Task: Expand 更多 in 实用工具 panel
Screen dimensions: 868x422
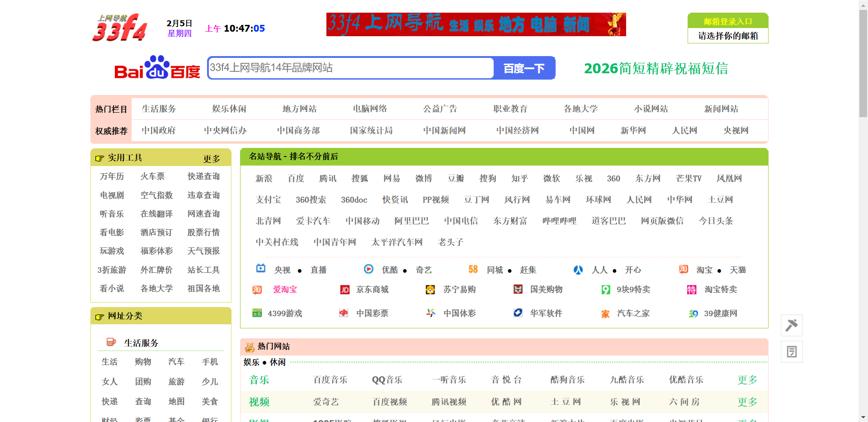Action: click(x=211, y=158)
